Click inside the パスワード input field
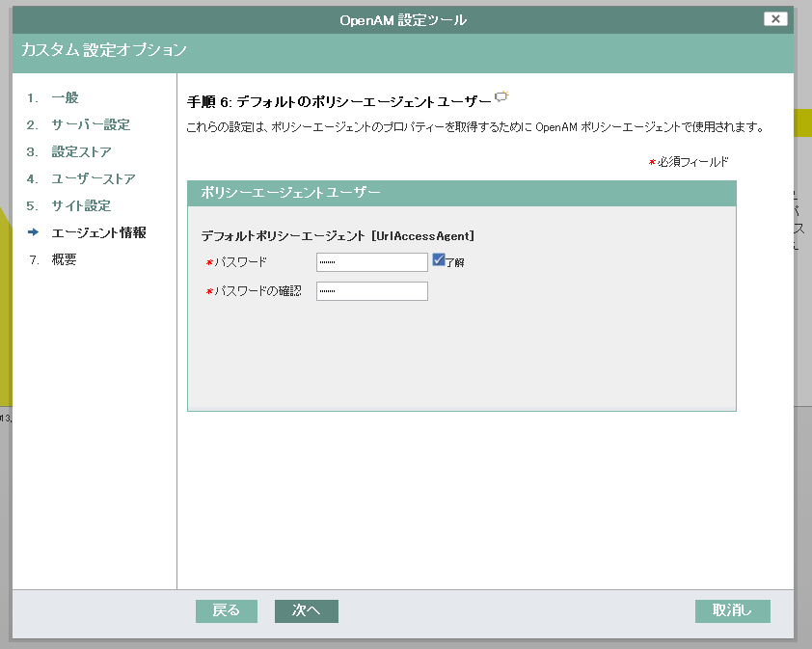Screen dimensions: 812x649 (371, 261)
